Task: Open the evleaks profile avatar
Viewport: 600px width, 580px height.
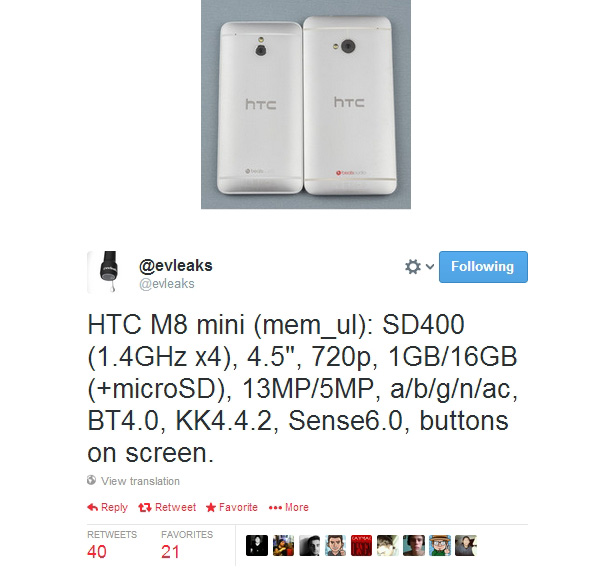Action: (x=103, y=272)
